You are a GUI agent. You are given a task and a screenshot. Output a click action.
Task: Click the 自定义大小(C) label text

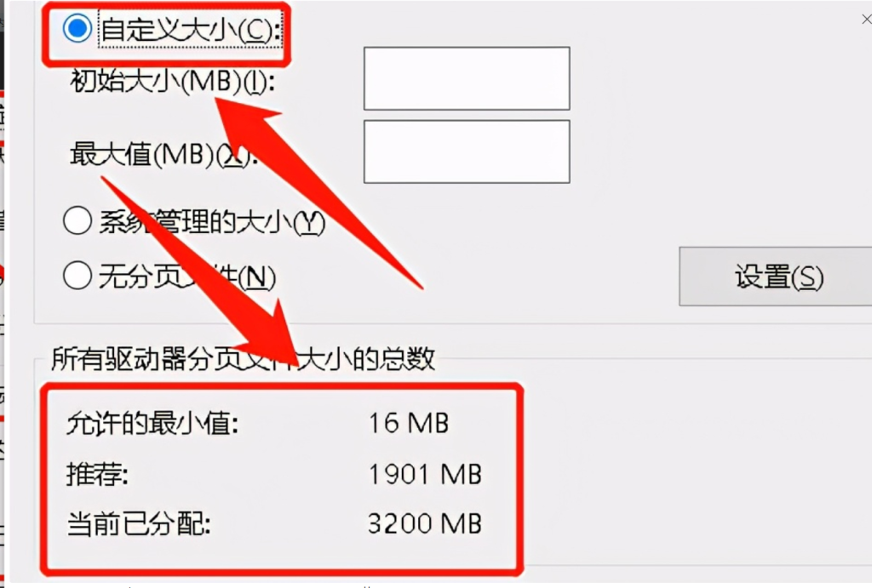(190, 30)
